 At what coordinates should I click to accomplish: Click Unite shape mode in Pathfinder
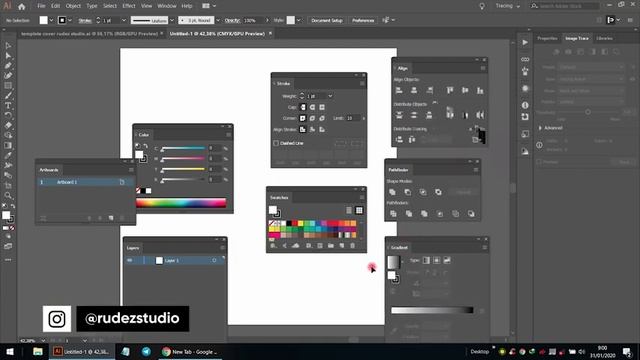[x=392, y=192]
